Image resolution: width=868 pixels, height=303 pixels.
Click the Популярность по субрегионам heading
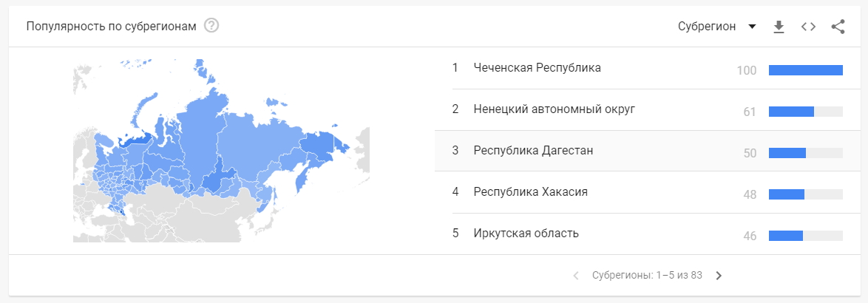(111, 27)
